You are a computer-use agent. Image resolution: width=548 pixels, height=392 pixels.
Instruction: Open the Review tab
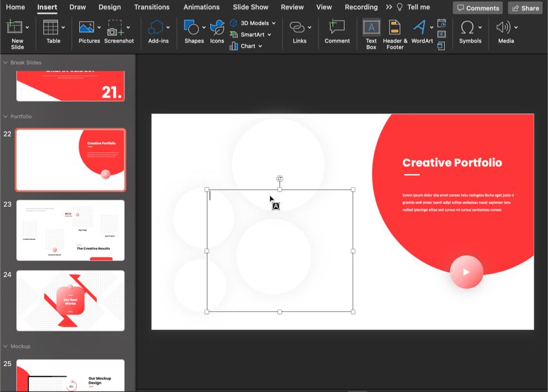point(292,7)
